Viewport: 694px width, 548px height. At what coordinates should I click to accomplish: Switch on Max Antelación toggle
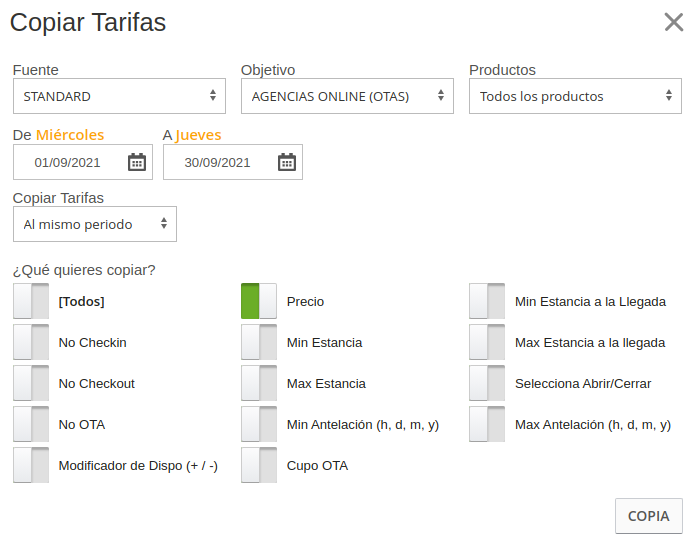[x=487, y=424]
